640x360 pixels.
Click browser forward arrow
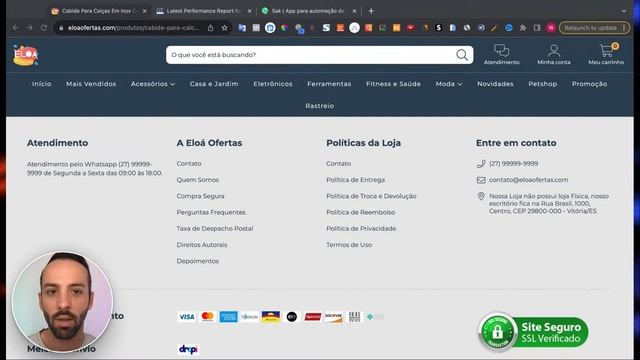(x=29, y=28)
